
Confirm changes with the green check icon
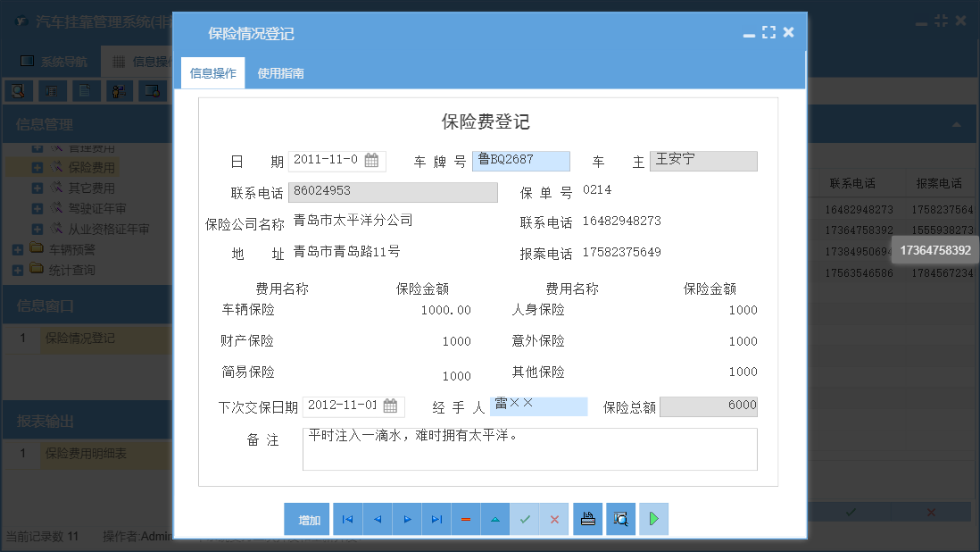[525, 519]
